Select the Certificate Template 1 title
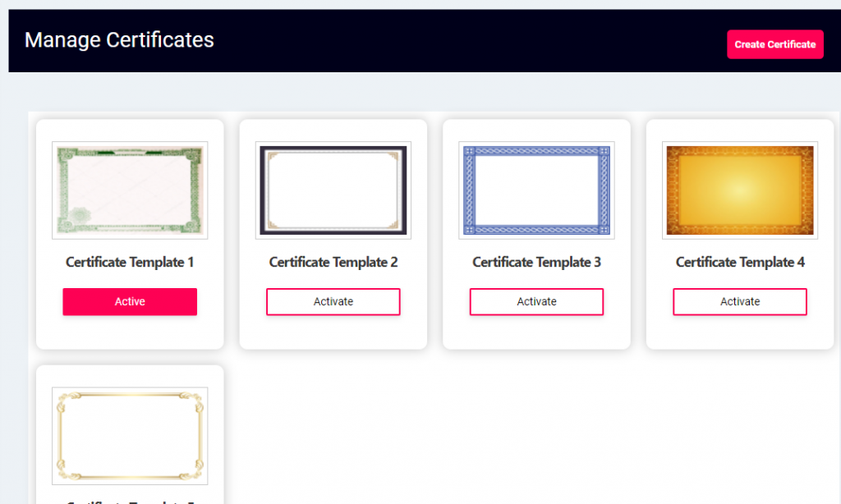The width and height of the screenshot is (841, 504). point(130,262)
